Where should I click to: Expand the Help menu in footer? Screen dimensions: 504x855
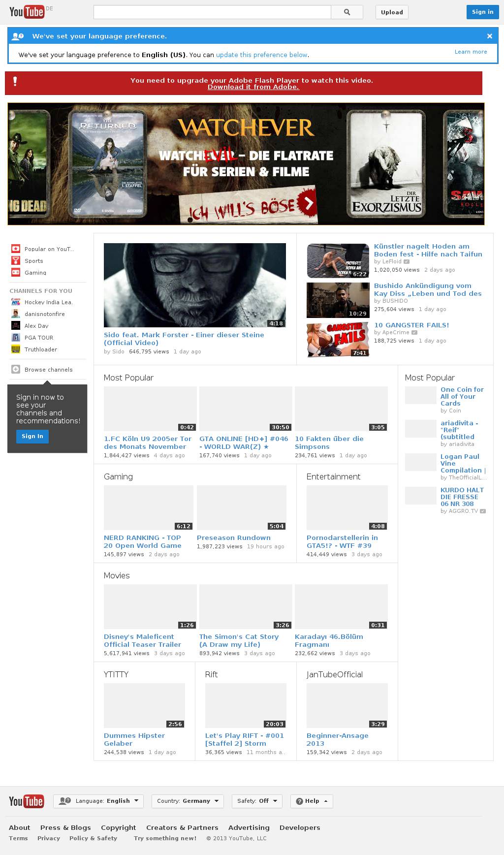coord(312,801)
